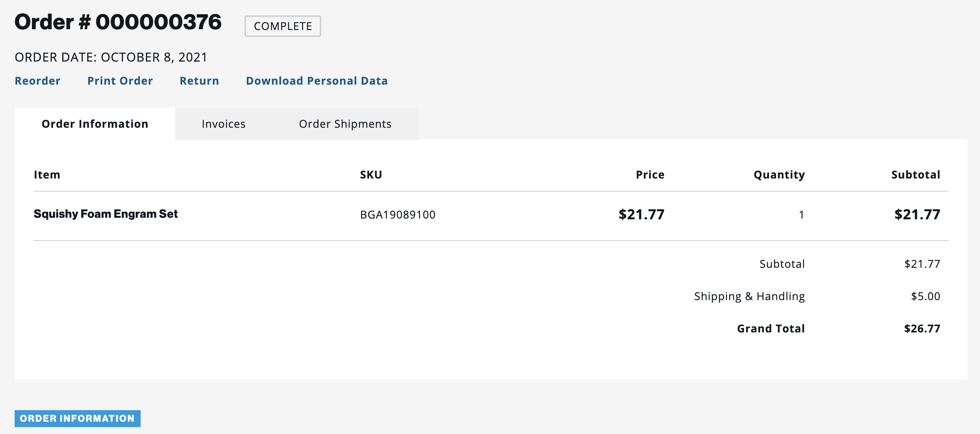Viewport: 980px width, 434px height.
Task: Click the Quantity column header
Action: 779,175
